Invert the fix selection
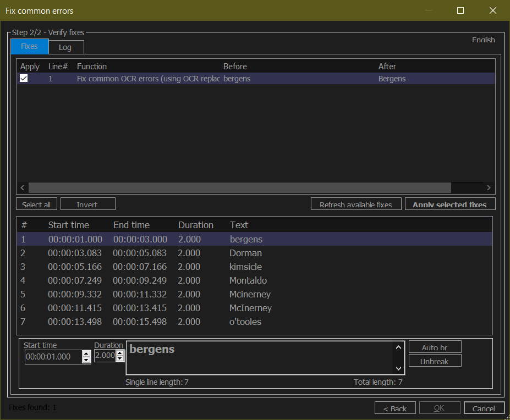 [x=87, y=203]
